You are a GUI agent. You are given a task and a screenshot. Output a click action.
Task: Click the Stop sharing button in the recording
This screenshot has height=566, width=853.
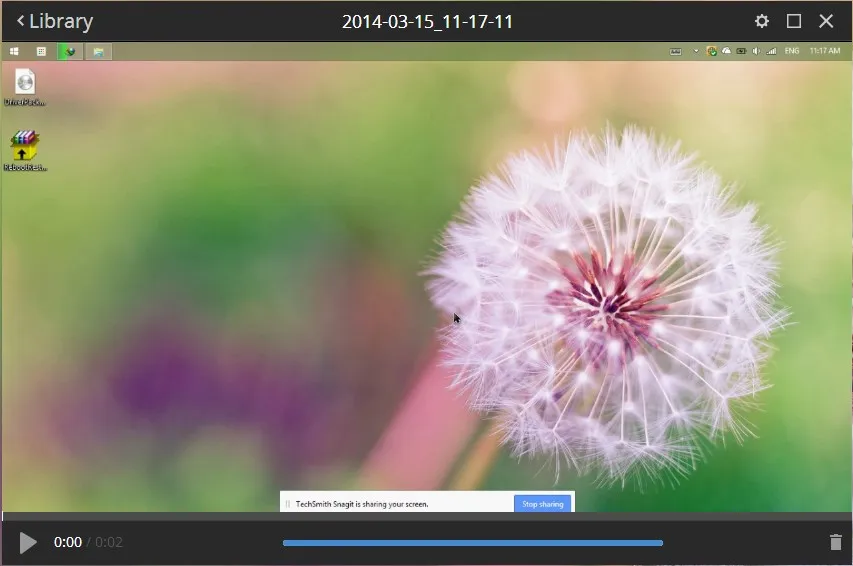click(x=542, y=504)
